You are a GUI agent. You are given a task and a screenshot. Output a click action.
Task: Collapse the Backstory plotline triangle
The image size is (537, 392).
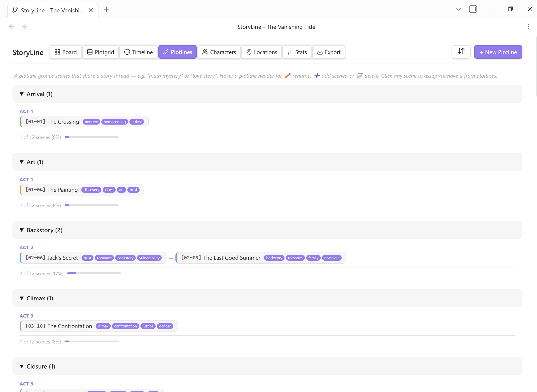[22, 230]
